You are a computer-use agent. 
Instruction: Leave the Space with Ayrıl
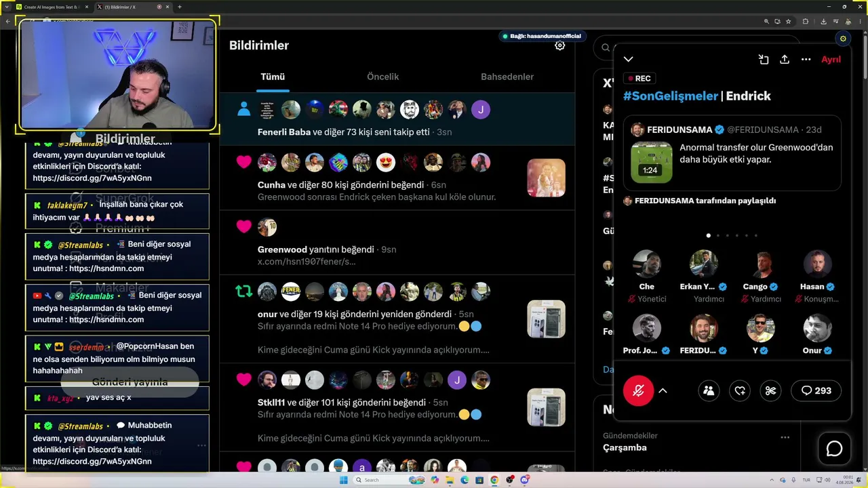click(x=831, y=60)
